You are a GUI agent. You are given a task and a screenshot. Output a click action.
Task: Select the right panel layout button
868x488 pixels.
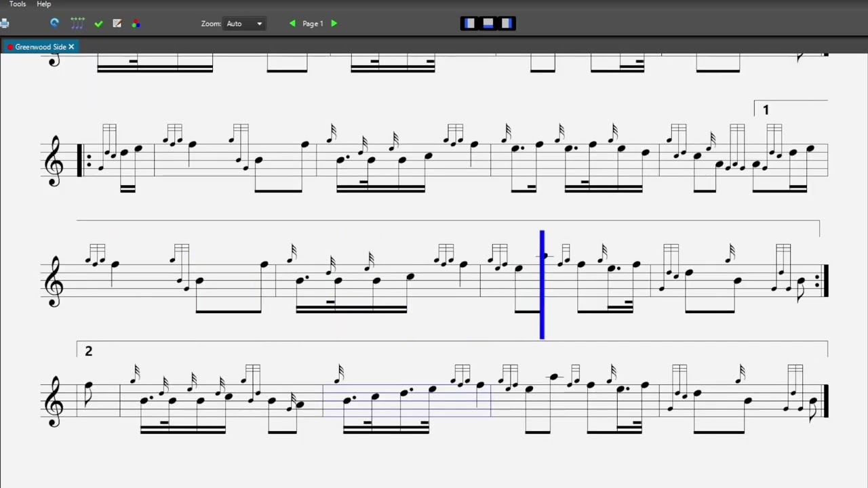pyautogui.click(x=507, y=24)
